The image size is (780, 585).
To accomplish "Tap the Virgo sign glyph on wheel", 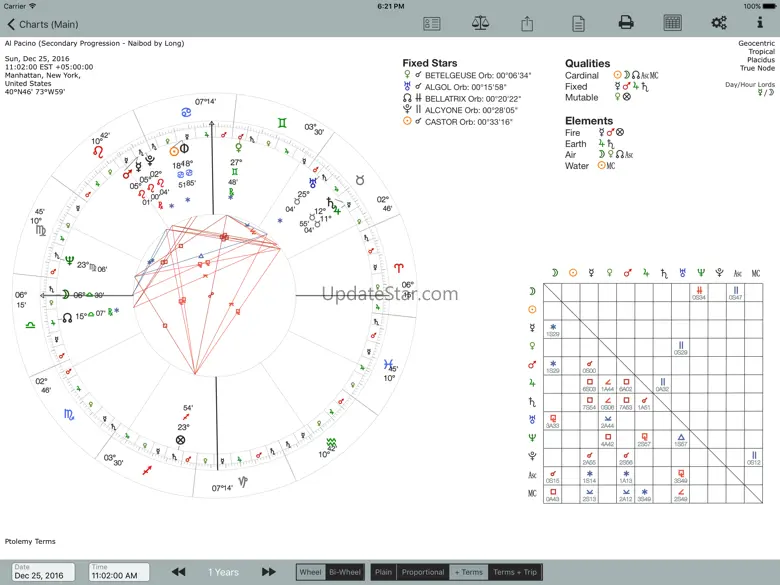I will click(x=41, y=230).
